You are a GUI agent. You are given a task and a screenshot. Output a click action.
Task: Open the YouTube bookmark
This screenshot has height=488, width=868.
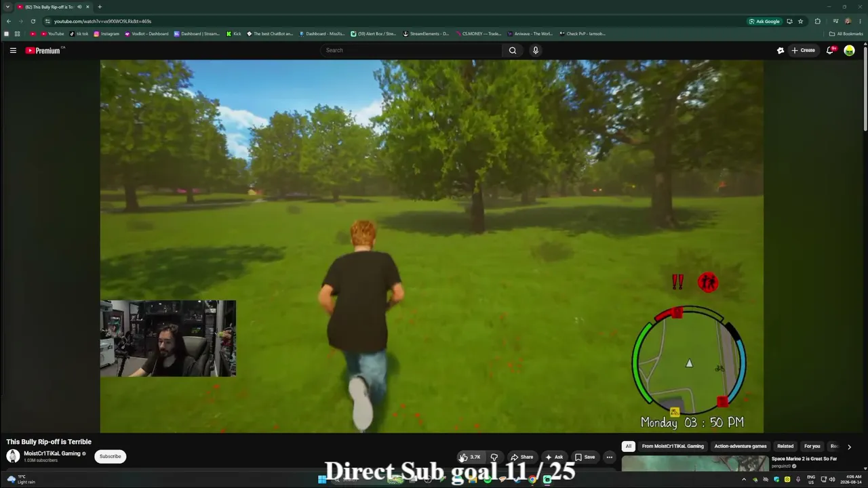(52, 34)
